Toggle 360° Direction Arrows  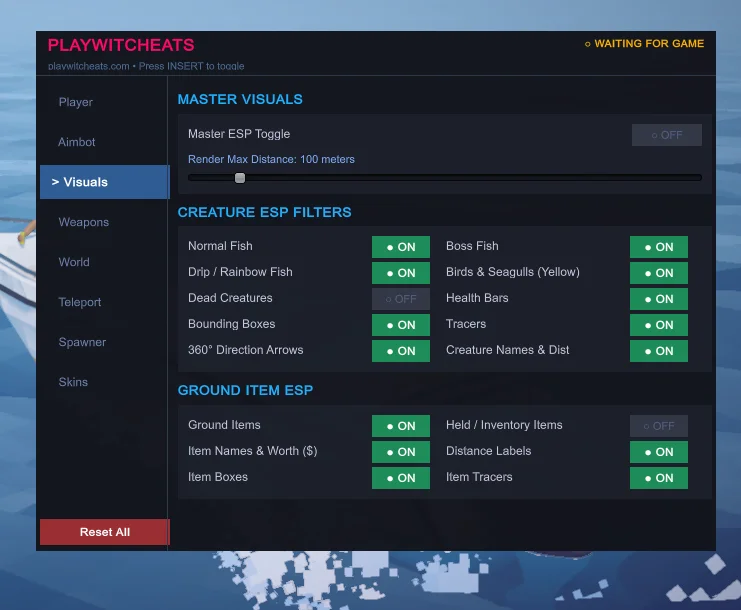(401, 351)
